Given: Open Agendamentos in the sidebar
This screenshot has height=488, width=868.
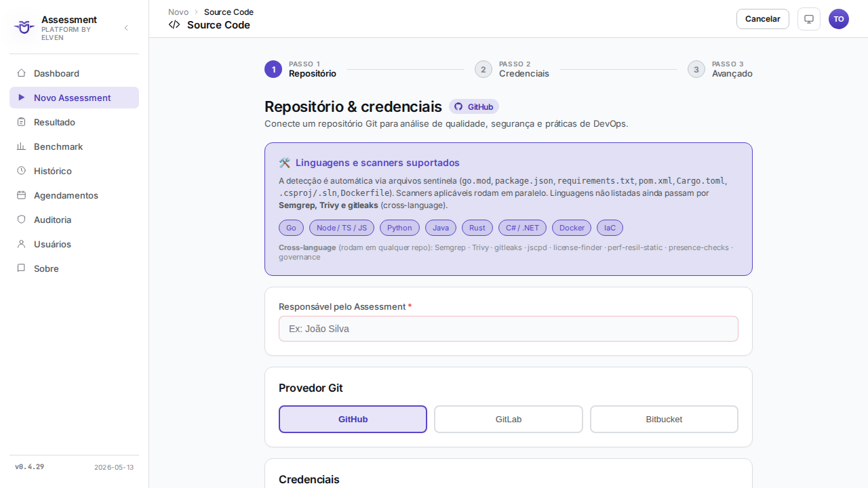Looking at the screenshot, I should 74,195.
